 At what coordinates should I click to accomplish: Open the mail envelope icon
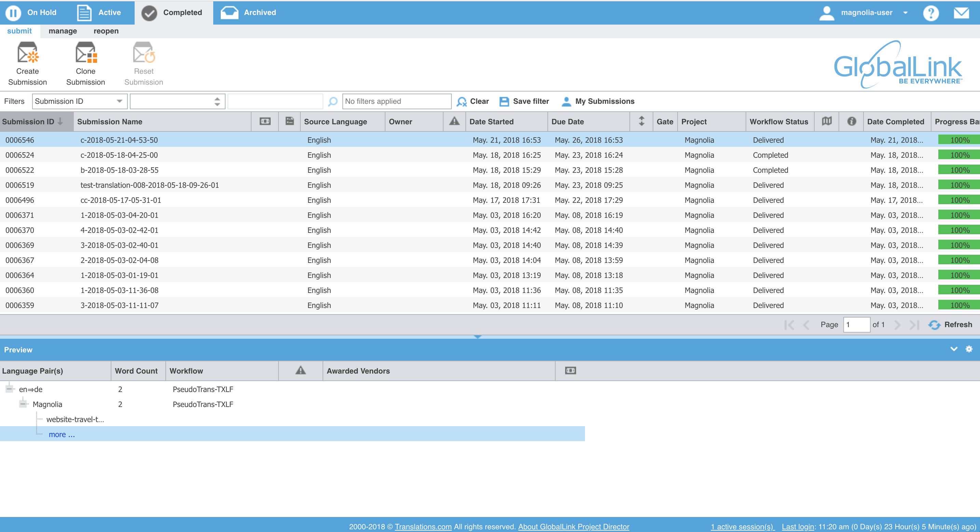[x=961, y=13]
